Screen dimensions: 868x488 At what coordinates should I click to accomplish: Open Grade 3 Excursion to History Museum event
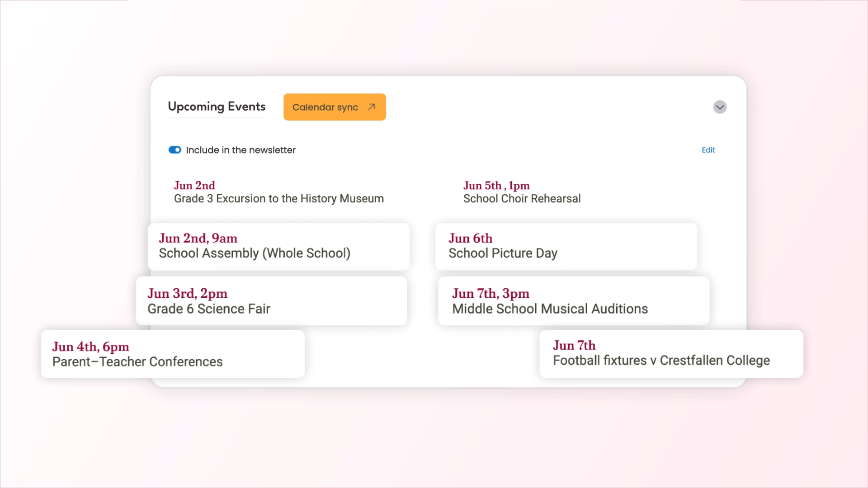tap(278, 199)
